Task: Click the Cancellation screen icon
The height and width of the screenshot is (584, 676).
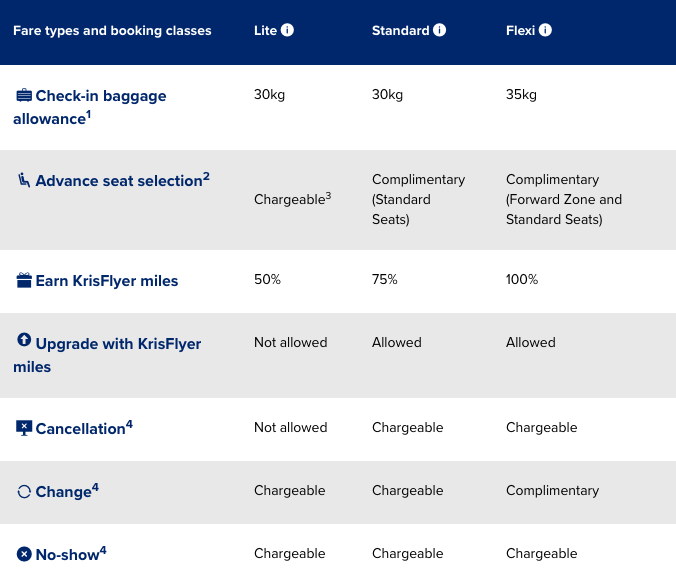Action: point(24,428)
